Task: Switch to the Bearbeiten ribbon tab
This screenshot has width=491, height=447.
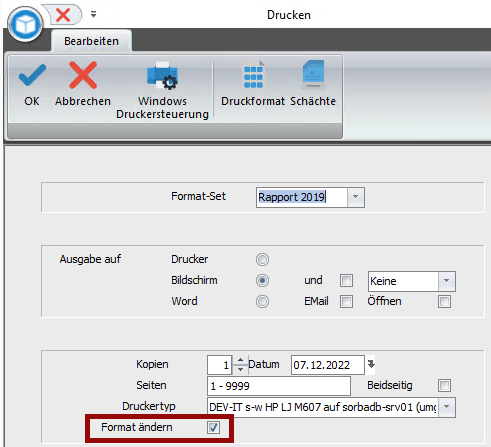Action: tap(91, 41)
